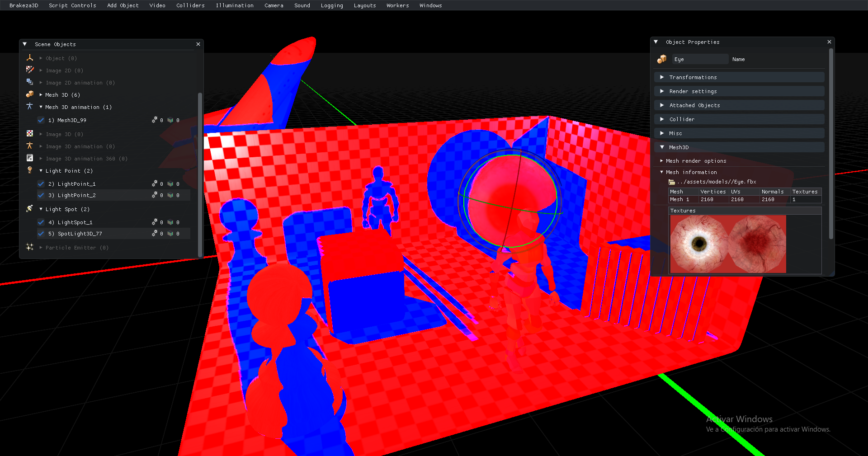Expand the Mesh 3D tree node
The image size is (868, 456).
tap(41, 95)
